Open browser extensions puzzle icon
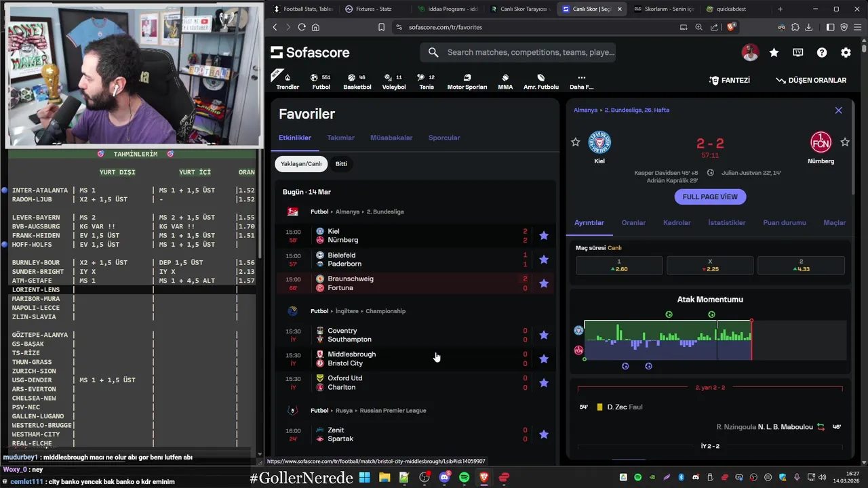Viewport: 868px width, 488px height. (795, 27)
